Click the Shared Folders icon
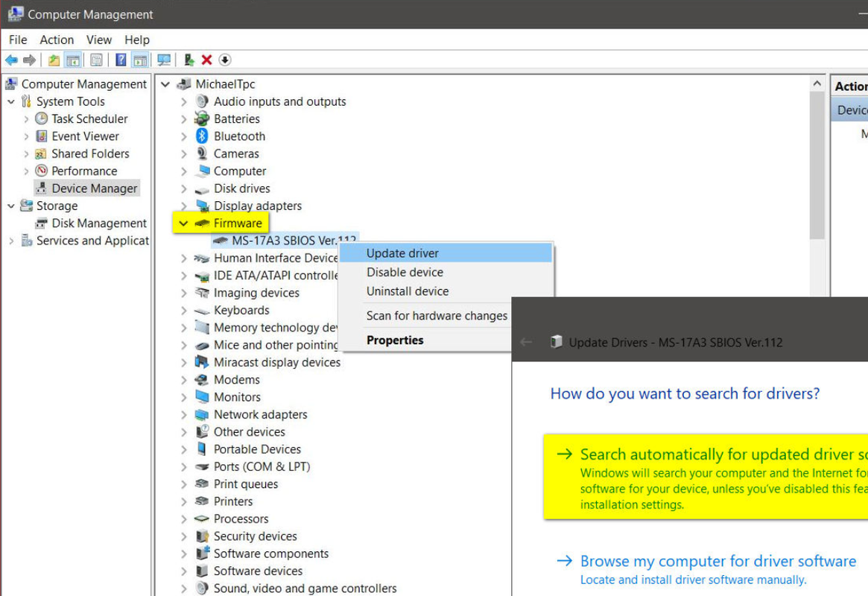 click(41, 153)
